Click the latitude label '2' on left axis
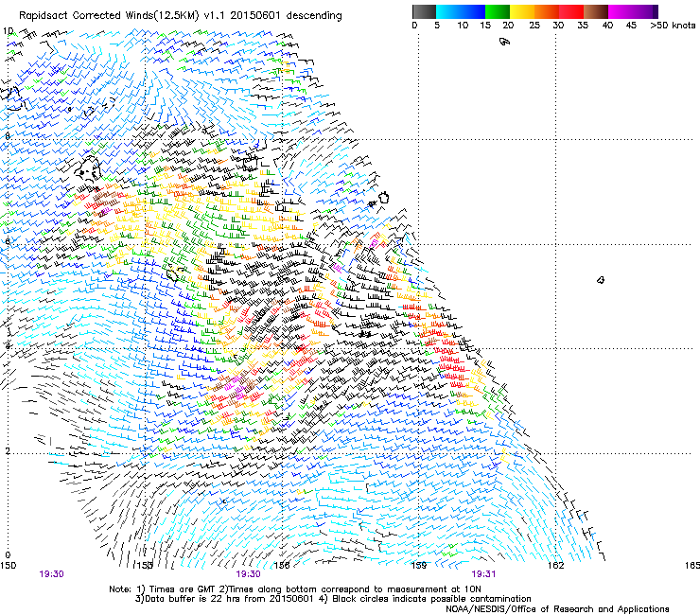Screen dimensions: 700x615 click(x=8, y=450)
